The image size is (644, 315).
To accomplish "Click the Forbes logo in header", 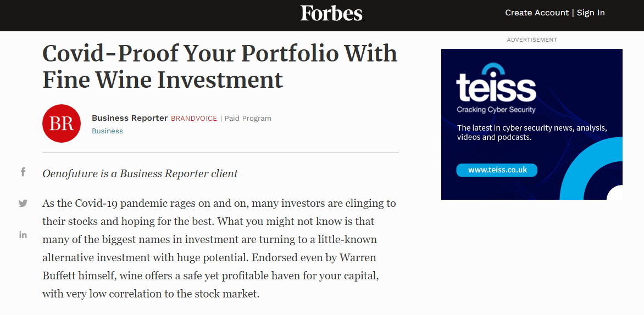I will click(x=331, y=13).
